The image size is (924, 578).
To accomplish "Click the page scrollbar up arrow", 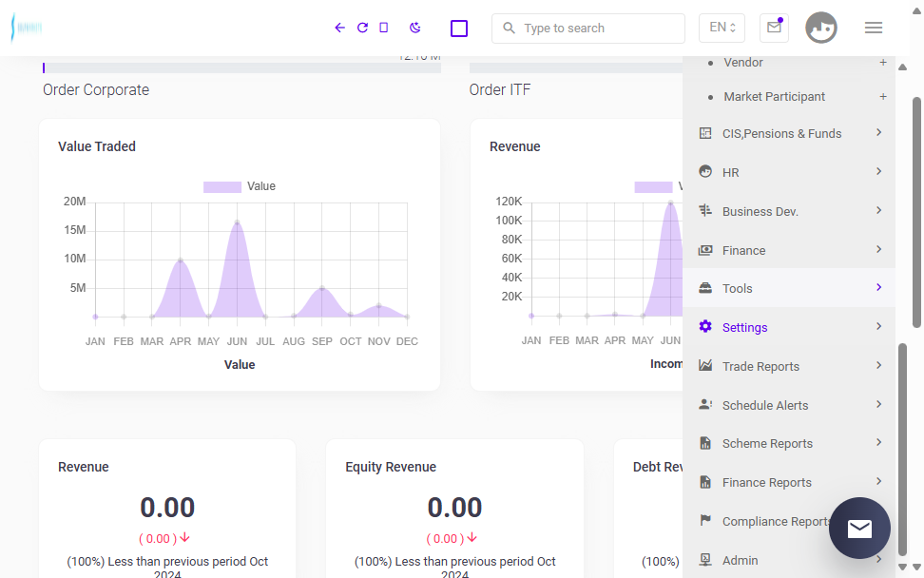I will [917, 11].
